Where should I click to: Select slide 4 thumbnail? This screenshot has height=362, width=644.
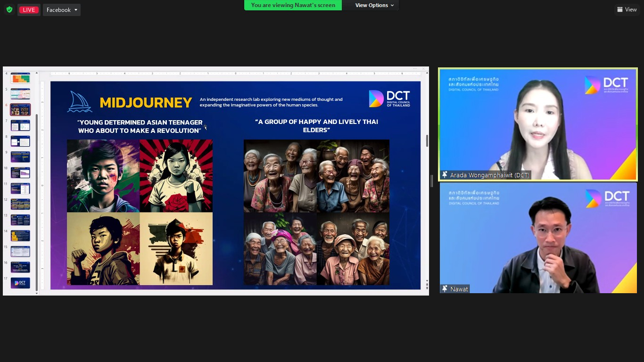20,78
